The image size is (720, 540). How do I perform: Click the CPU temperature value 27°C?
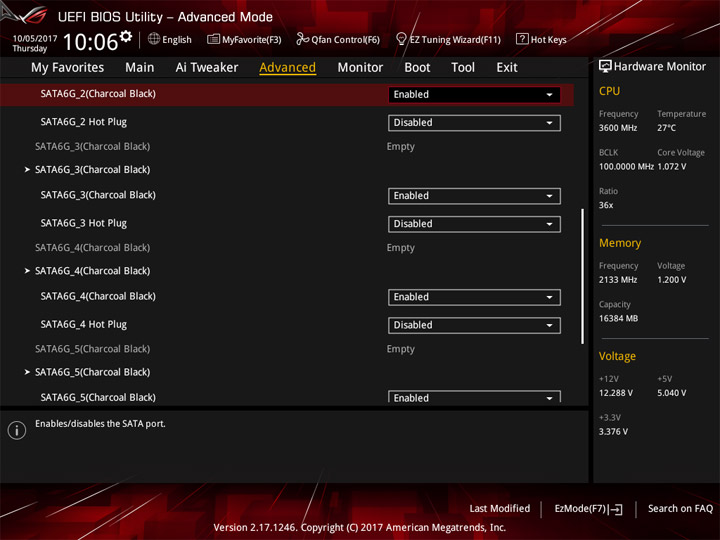tap(666, 128)
